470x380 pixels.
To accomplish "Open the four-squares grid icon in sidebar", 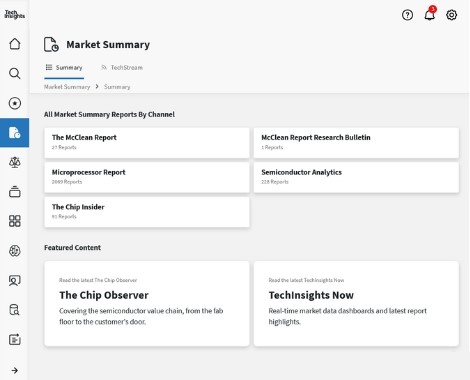I will pyautogui.click(x=15, y=221).
